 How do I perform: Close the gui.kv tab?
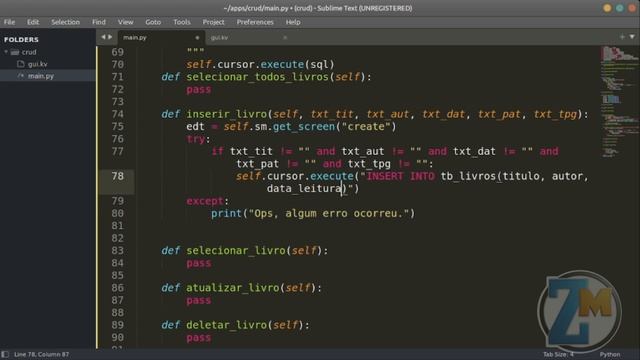(x=285, y=38)
